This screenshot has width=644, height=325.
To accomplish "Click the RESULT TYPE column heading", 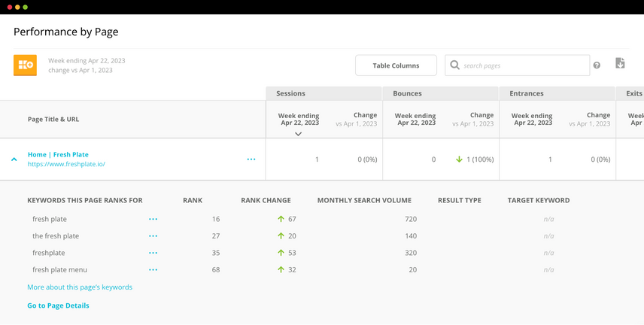I will (x=460, y=201).
